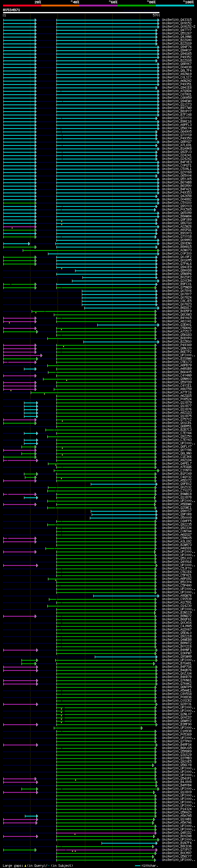Select the AV534971 query name label

[x=11, y=10]
